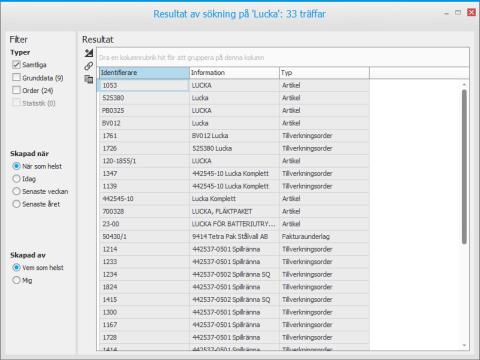Click the 'Lucka Komplett' information cell
The width and height of the screenshot is (480, 360).
234,199
